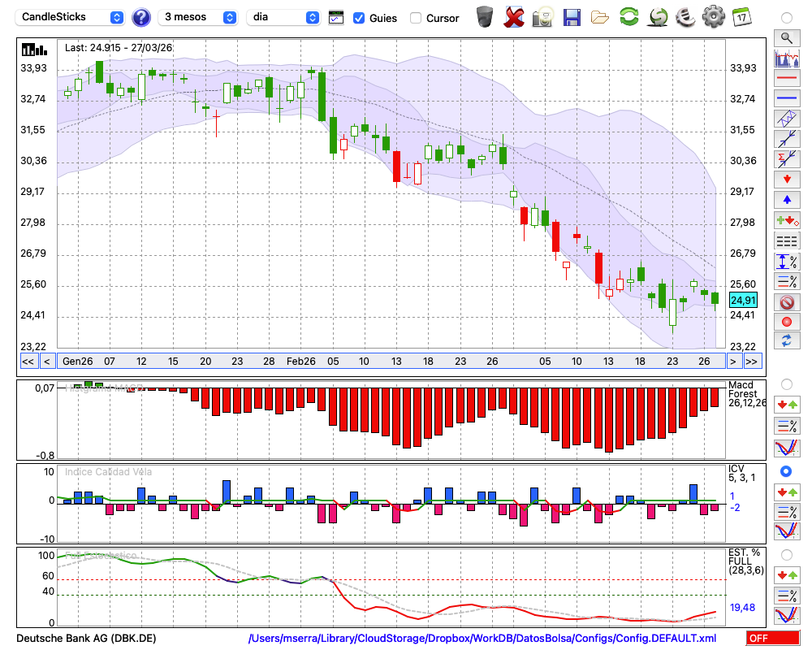Image resolution: width=812 pixels, height=650 pixels.
Task: Click the >> jump forward button
Action: coord(752,361)
